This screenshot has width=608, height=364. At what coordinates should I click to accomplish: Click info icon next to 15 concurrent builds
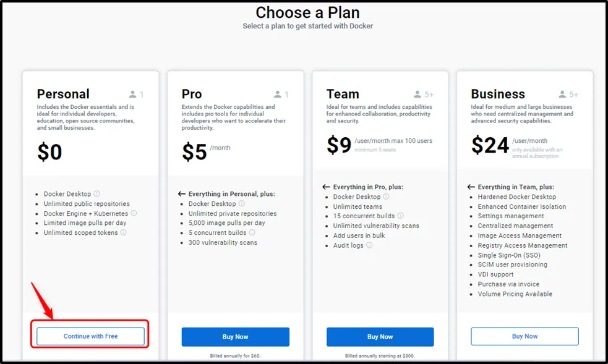pos(400,216)
